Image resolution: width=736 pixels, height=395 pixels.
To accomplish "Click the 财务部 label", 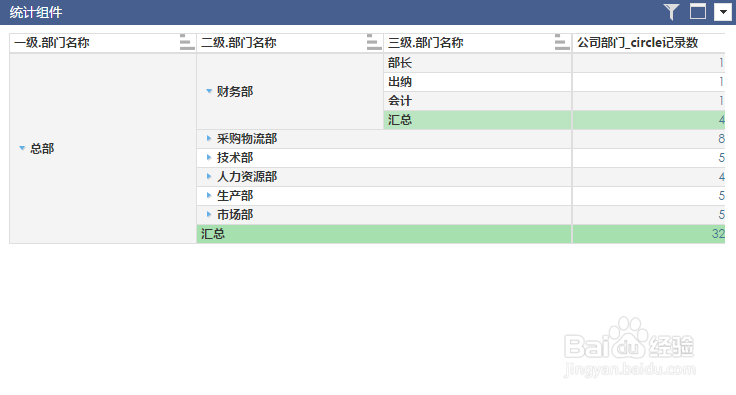I will 235,91.
